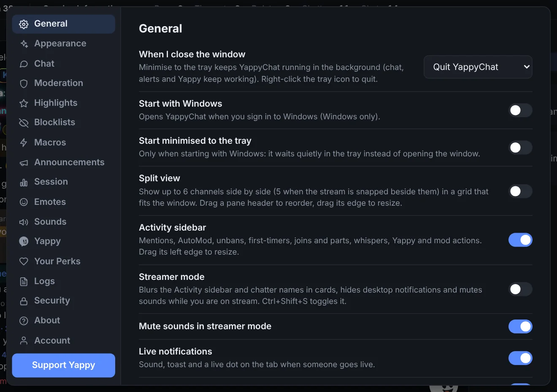Screen dimensions: 557x392
Task: Click the "Split view" setting title text
Action: [x=160, y=178]
